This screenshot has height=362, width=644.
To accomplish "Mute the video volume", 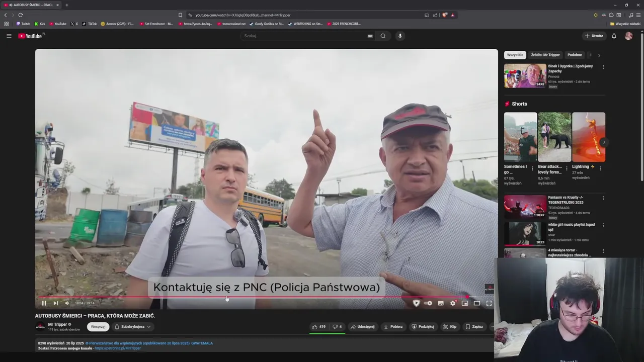I will point(67,303).
